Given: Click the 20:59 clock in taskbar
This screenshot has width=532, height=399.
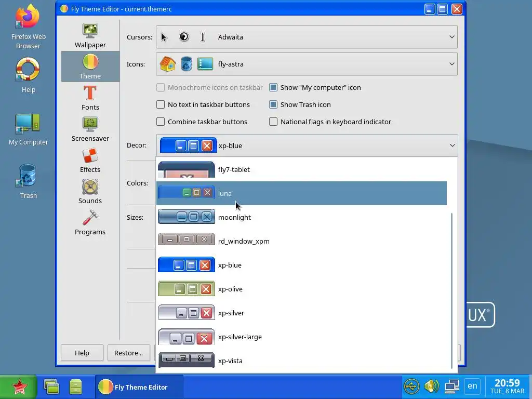Looking at the screenshot, I should (507, 387).
